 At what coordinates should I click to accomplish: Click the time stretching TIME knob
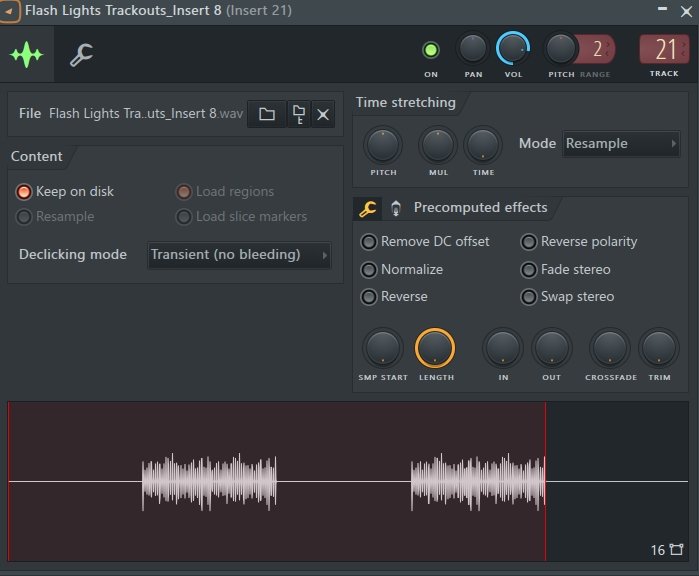point(483,146)
